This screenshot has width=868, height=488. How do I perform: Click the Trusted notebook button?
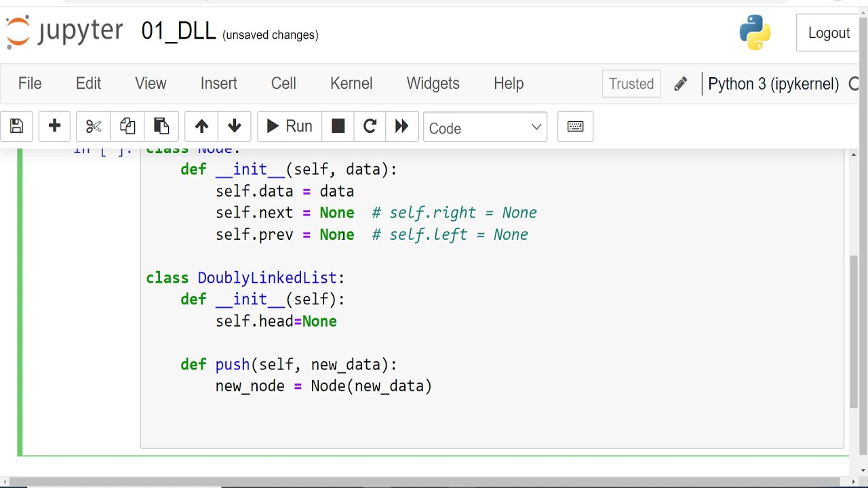tap(631, 84)
